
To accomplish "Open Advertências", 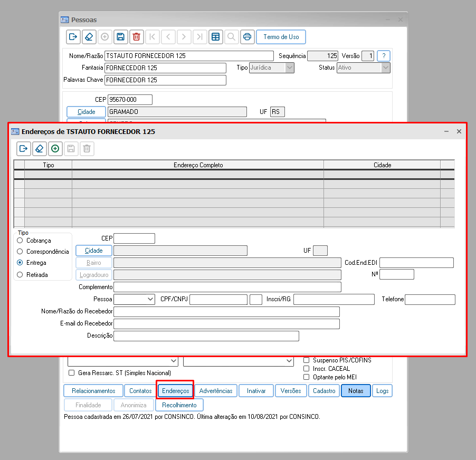I will pyautogui.click(x=216, y=391).
